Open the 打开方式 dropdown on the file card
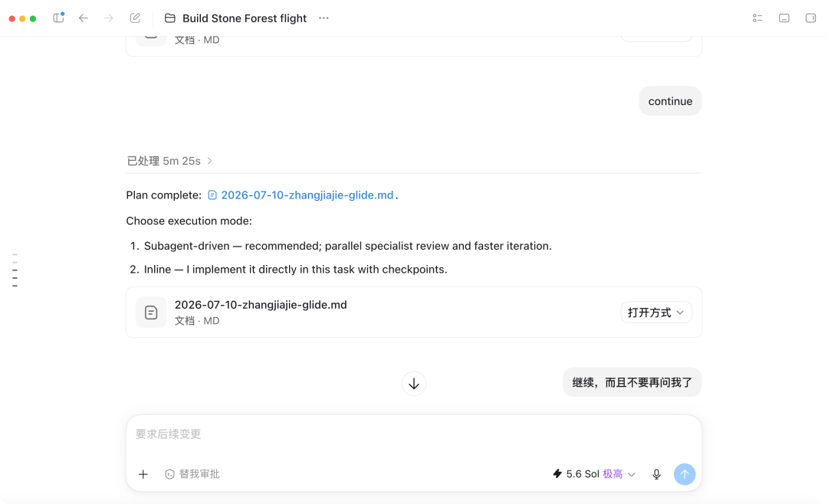The image size is (828, 504). [656, 313]
